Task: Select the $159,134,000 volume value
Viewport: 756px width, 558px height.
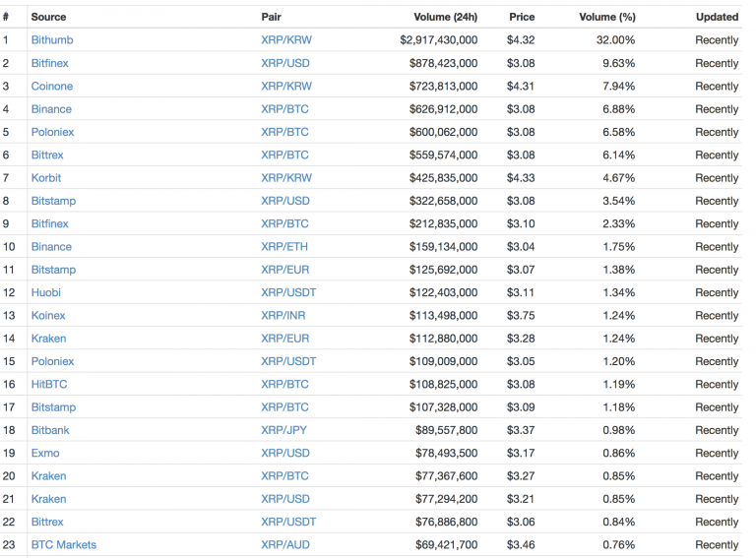Action: (x=444, y=247)
